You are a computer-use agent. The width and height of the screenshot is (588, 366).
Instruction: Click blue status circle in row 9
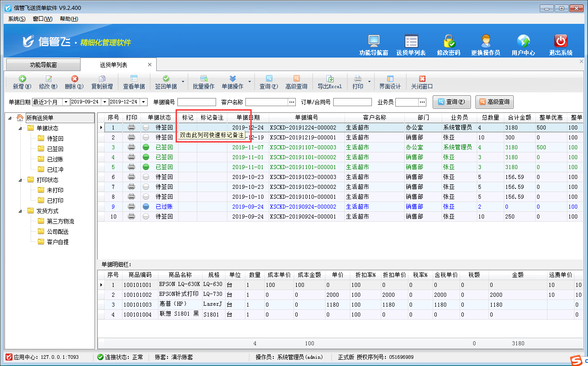[x=146, y=207]
